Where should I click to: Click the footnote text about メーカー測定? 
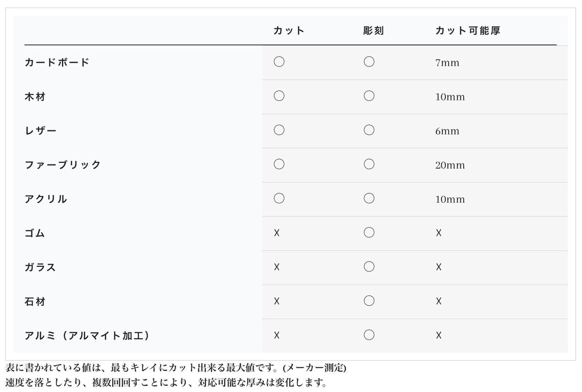click(176, 367)
